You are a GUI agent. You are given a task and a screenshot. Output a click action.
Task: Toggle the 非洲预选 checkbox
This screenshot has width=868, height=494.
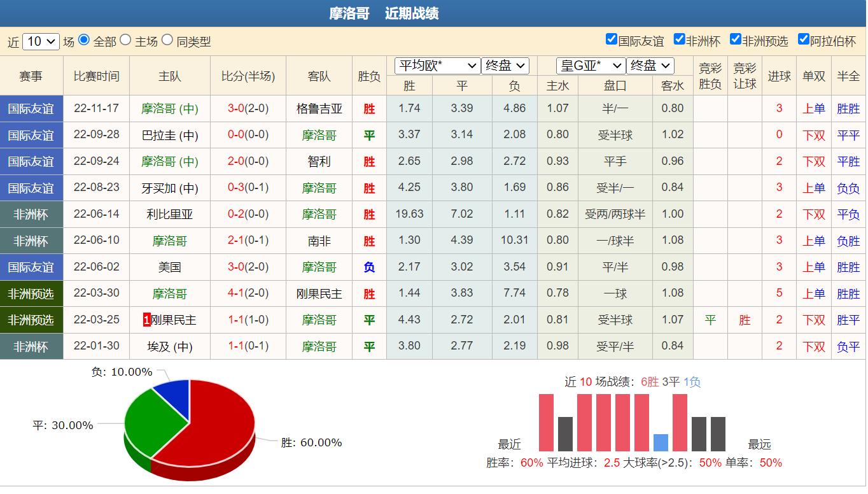pyautogui.click(x=736, y=39)
